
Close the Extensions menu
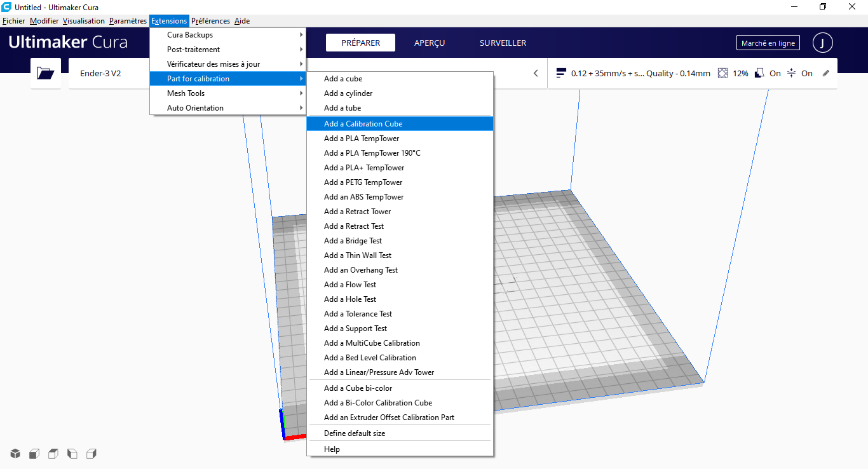click(x=169, y=21)
